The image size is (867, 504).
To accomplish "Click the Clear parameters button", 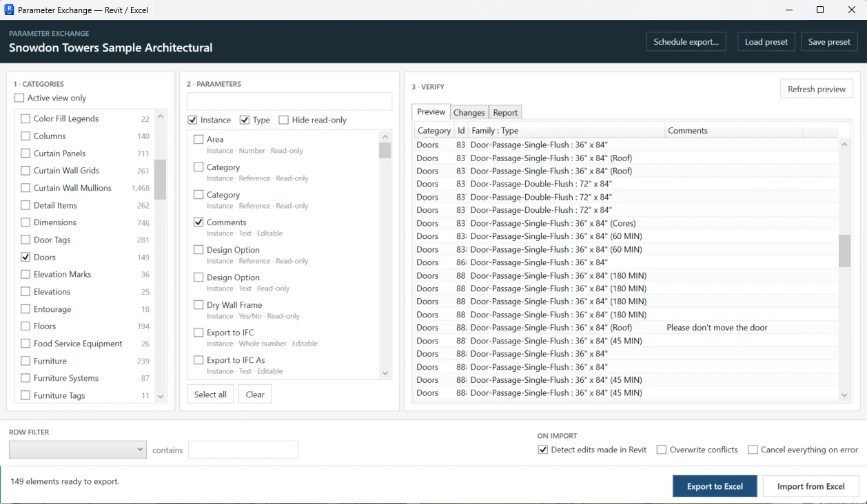I will pos(255,395).
